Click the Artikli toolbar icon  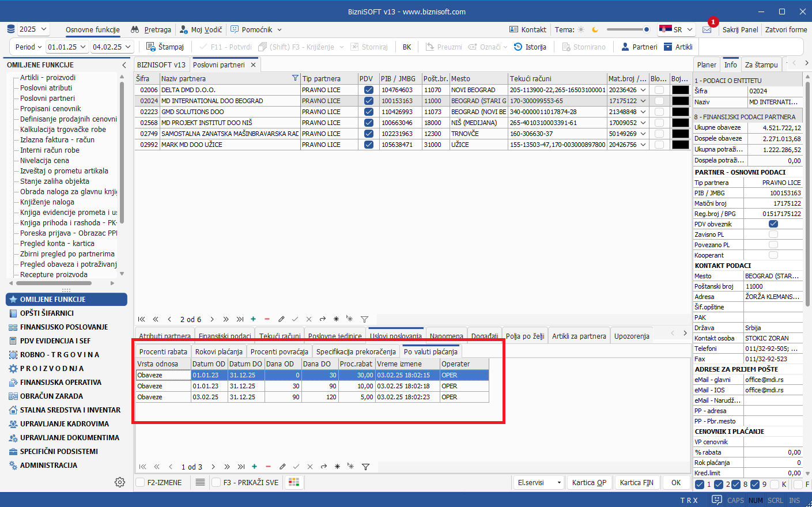coord(669,47)
